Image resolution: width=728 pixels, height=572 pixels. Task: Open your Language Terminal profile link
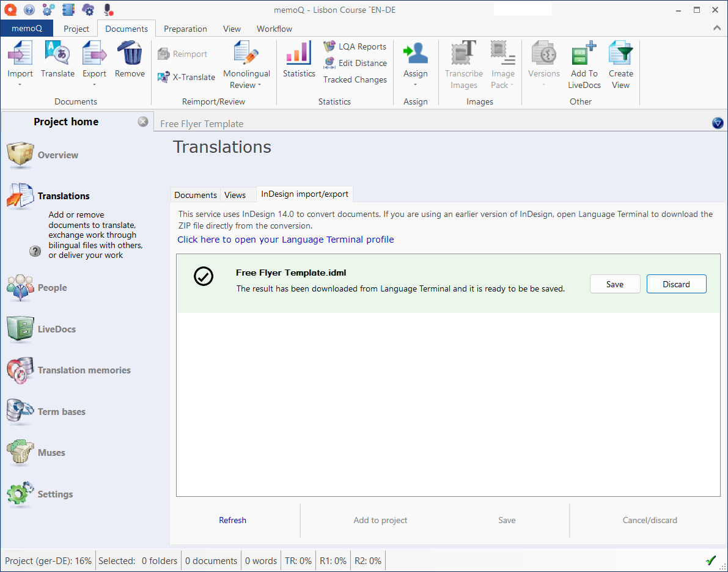coord(285,240)
